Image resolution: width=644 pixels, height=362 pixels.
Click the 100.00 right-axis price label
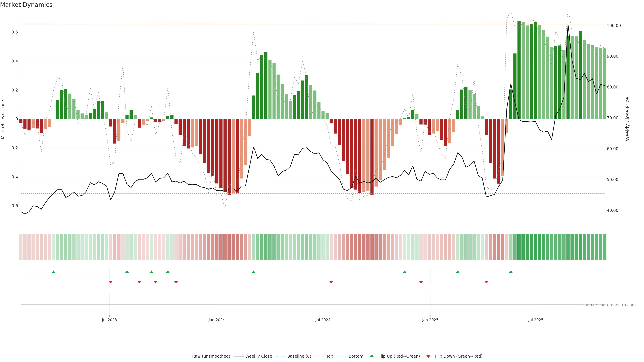pos(614,25)
